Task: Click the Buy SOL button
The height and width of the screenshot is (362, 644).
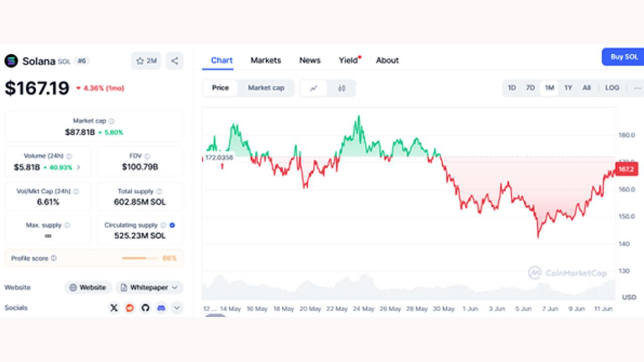Action: coord(623,57)
